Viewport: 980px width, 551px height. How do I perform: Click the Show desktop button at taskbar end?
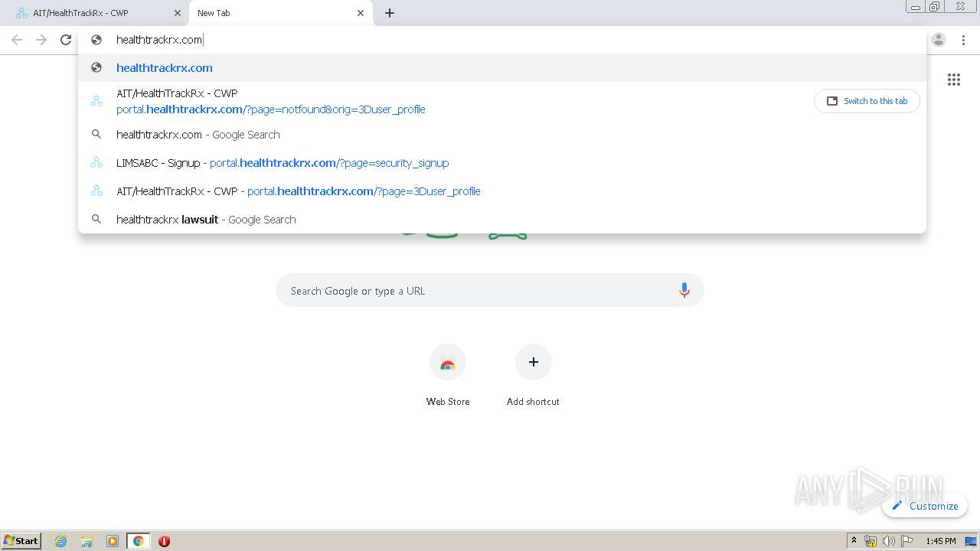tap(972, 541)
